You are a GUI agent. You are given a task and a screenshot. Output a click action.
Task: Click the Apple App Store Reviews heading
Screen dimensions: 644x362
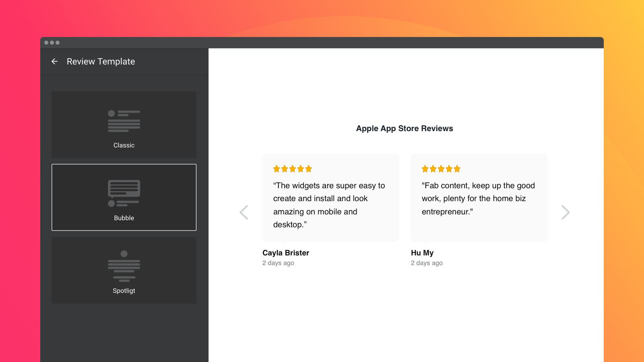tap(405, 129)
